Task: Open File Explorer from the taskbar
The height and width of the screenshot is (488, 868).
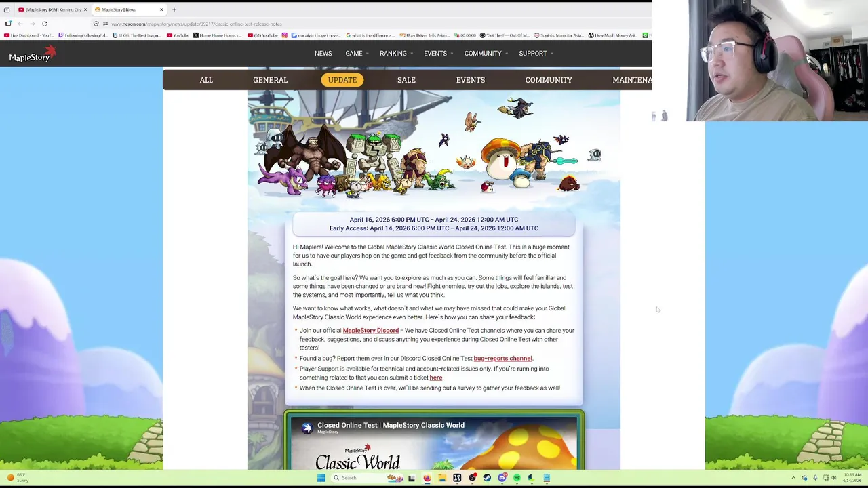Action: [x=441, y=478]
